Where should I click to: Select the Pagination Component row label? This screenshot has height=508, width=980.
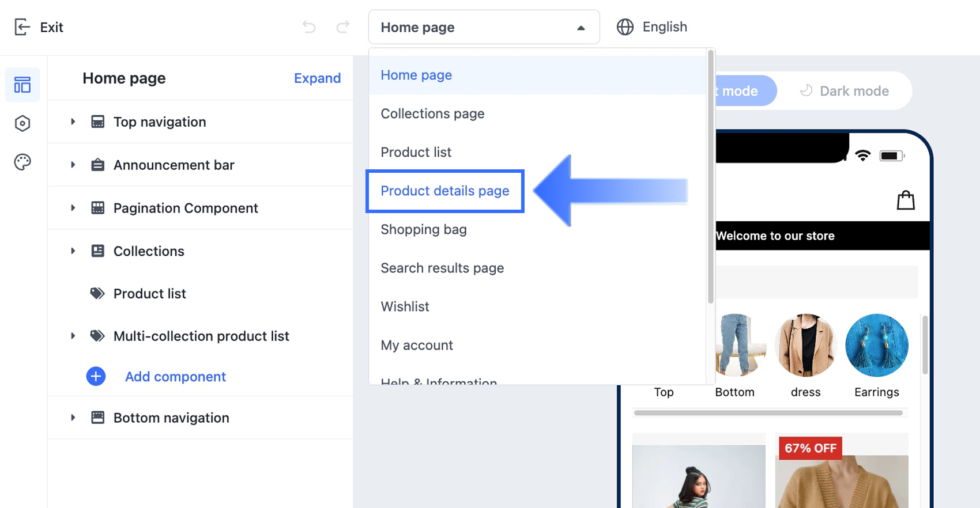(x=186, y=208)
